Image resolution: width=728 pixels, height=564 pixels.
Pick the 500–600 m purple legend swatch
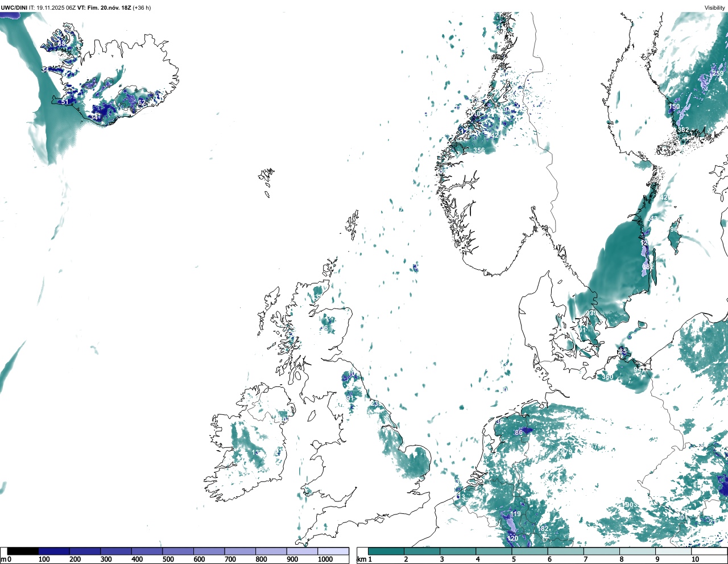click(178, 551)
